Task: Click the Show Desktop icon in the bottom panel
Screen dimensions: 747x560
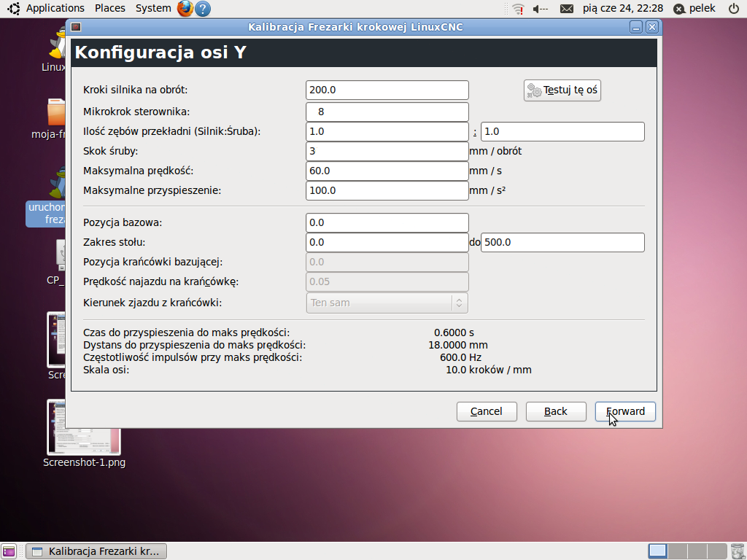Action: click(x=9, y=551)
